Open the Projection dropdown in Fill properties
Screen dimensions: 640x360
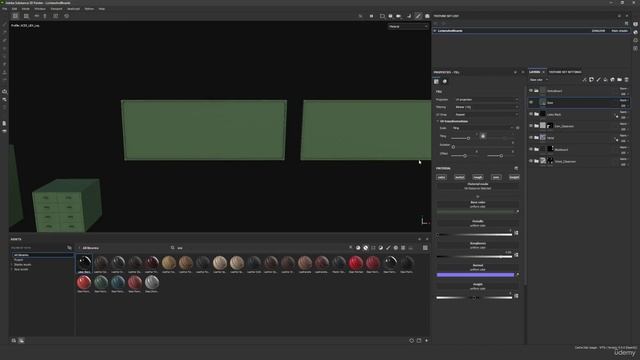(x=487, y=100)
